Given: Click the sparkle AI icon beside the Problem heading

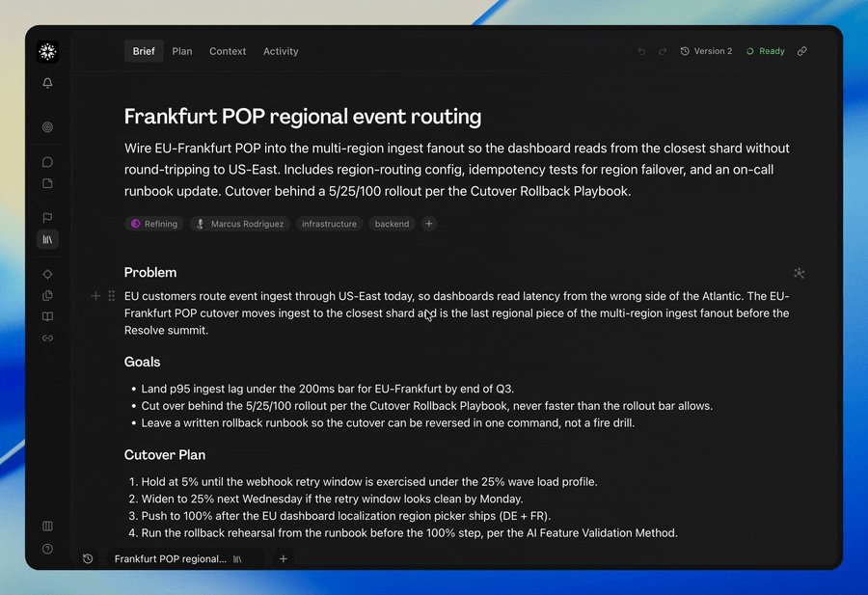Looking at the screenshot, I should pos(799,273).
